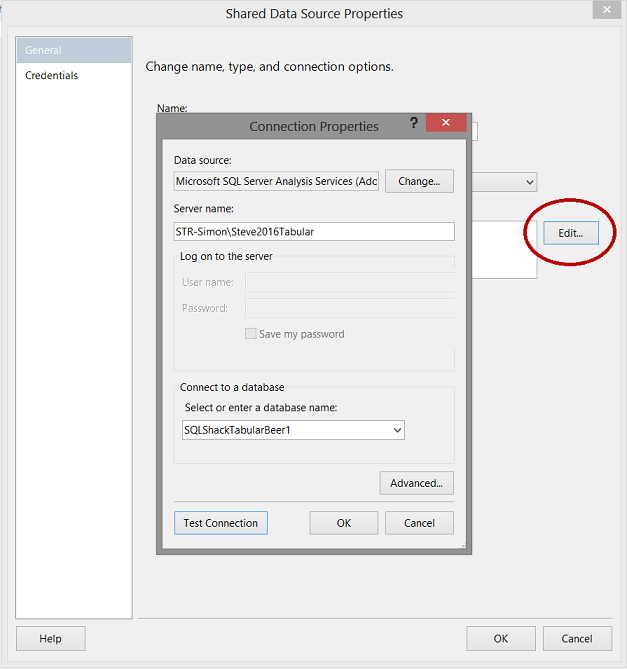Screen dimensions: 627x669
Task: Select the General page
Action: pyautogui.click(x=75, y=50)
